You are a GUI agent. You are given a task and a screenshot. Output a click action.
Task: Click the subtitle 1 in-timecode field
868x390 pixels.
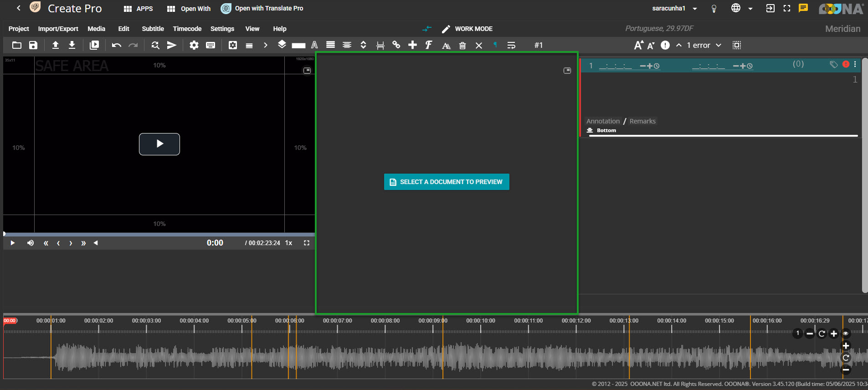615,66
